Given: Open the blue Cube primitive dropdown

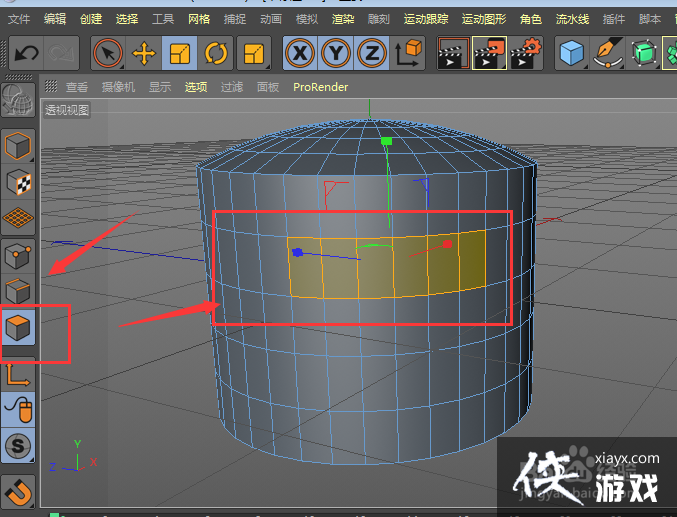Looking at the screenshot, I should (572, 53).
